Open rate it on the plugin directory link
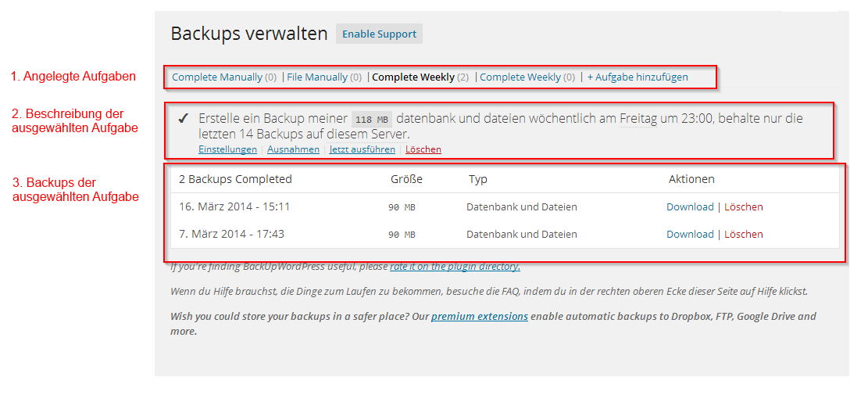This screenshot has width=868, height=402. click(x=455, y=267)
